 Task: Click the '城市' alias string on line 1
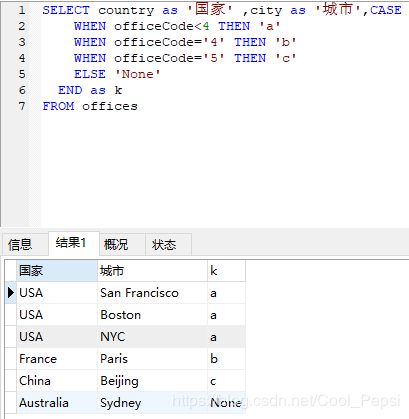point(338,9)
